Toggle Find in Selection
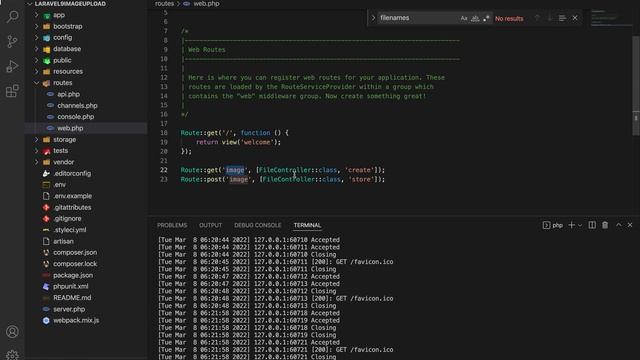640x360 pixels. pos(562,18)
